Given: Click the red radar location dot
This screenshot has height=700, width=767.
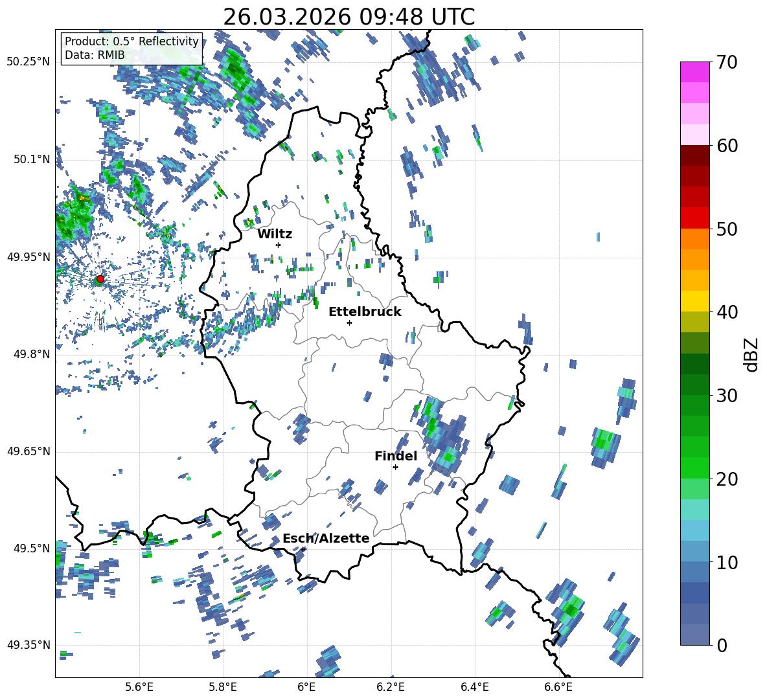Looking at the screenshot, I should (100, 279).
